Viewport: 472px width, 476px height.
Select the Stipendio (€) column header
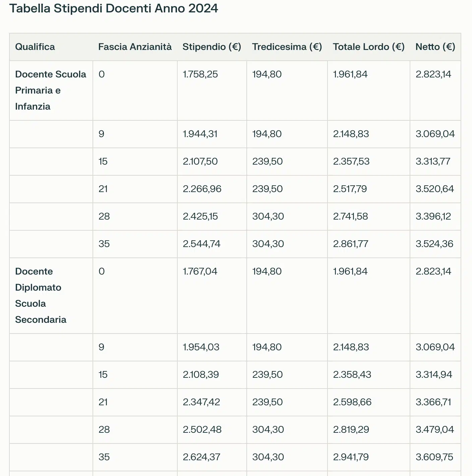point(212,47)
